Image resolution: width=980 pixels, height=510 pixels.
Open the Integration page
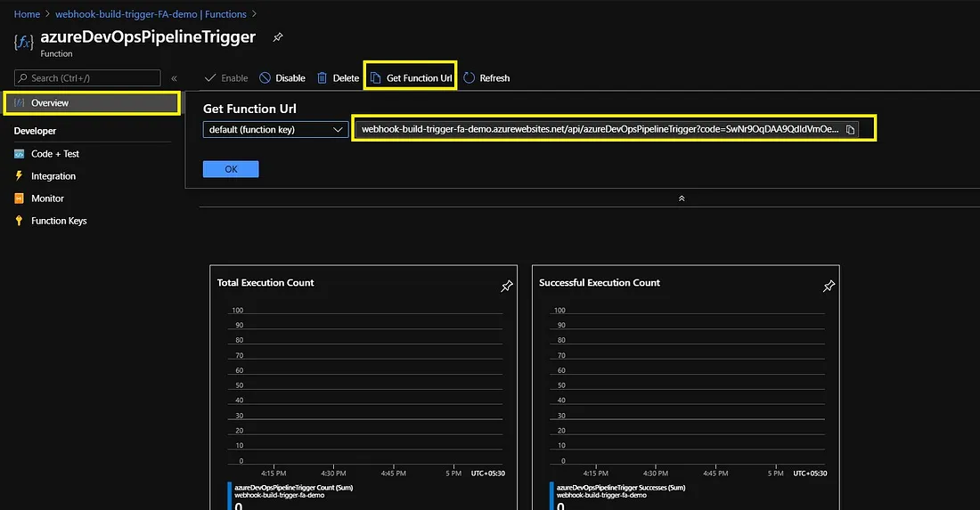[53, 176]
